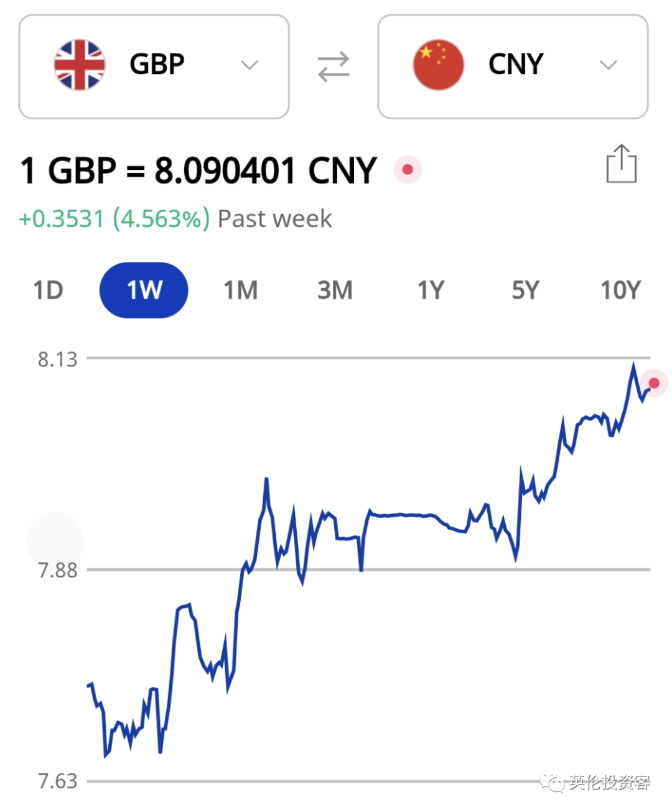Select the 1W time range
The height and width of the screenshot is (812, 672).
tap(144, 290)
